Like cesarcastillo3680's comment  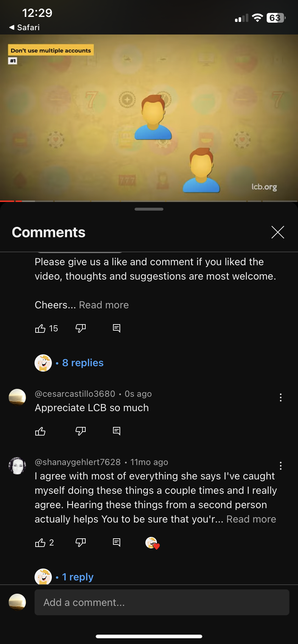pos(40,431)
